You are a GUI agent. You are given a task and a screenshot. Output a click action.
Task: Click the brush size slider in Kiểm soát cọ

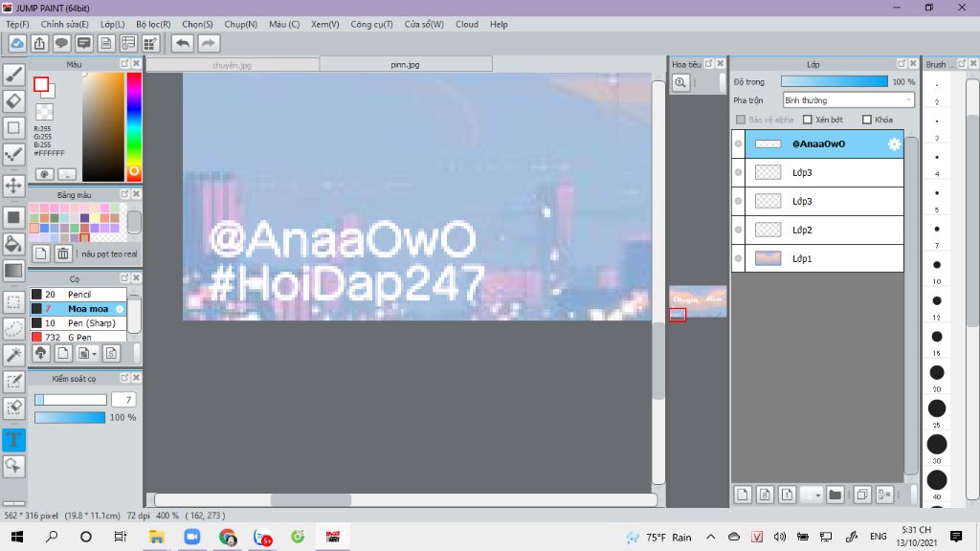click(x=71, y=400)
